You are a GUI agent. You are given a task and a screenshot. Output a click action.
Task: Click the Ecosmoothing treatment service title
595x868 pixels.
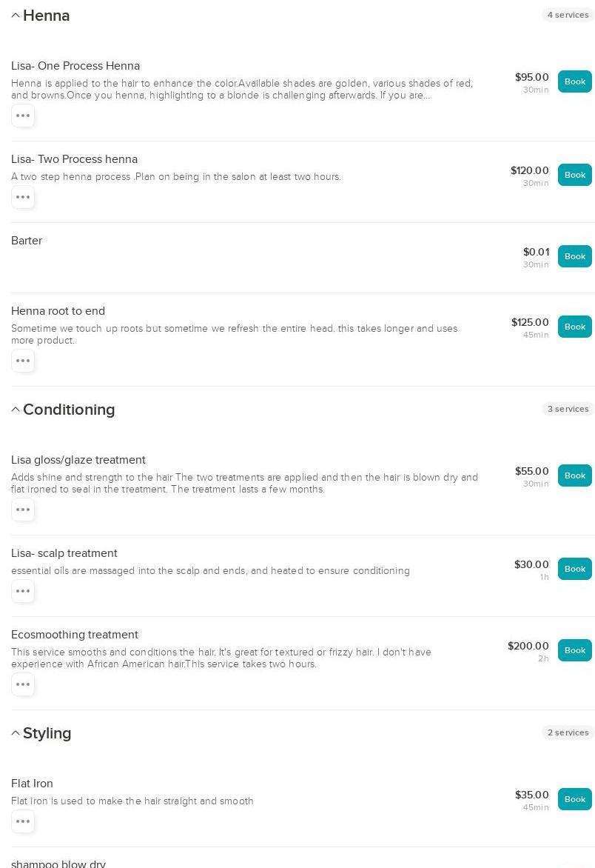[x=75, y=635]
